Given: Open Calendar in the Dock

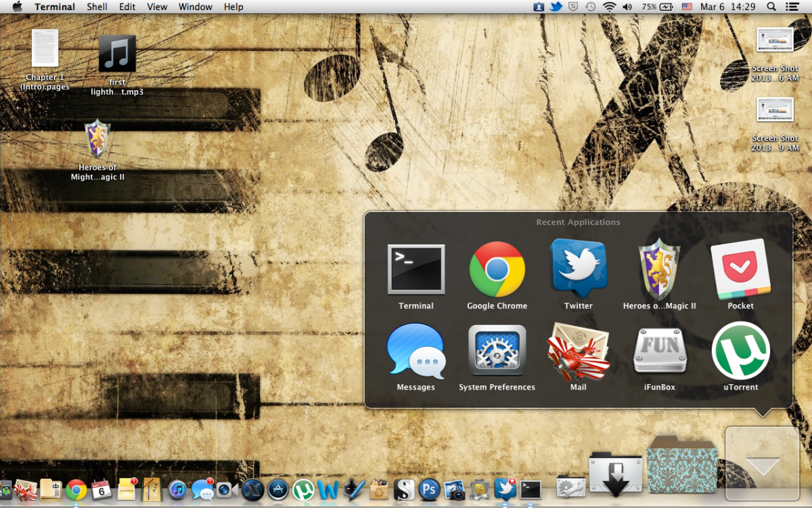Looking at the screenshot, I should click(101, 490).
